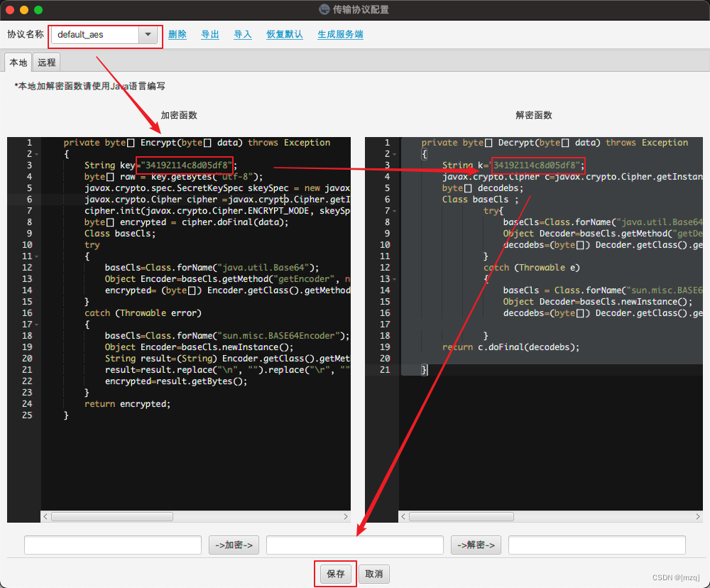This screenshot has width=710, height=588.
Task: Click the ->加密-> button
Action: [x=234, y=545]
